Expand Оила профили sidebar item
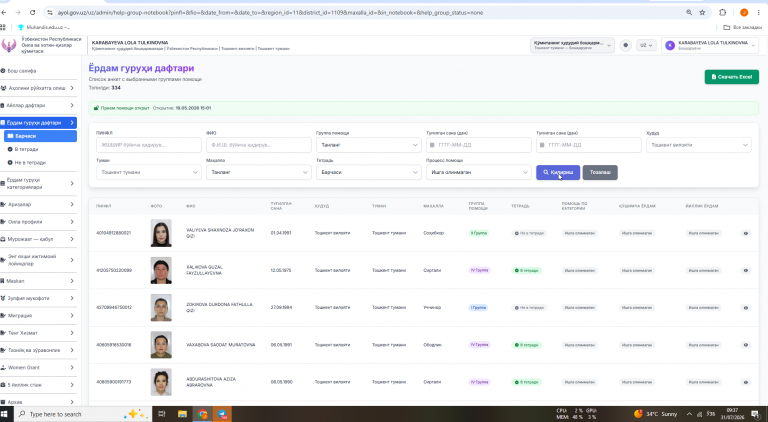The image size is (768, 422). click(x=38, y=222)
